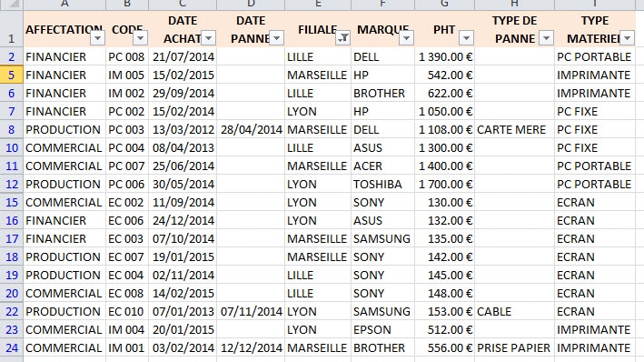This screenshot has width=644, height=362.
Task: Open the DATE PANNE filter dropdown
Action: 276,38
